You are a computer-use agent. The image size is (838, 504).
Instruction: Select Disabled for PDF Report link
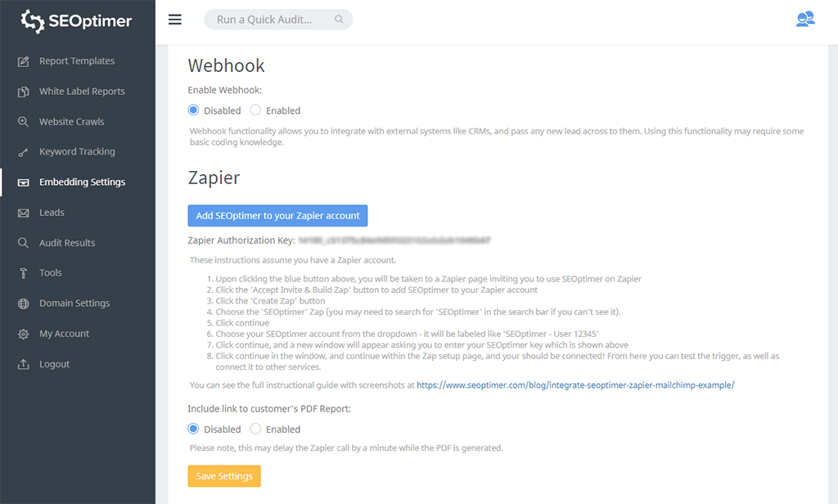(x=193, y=429)
